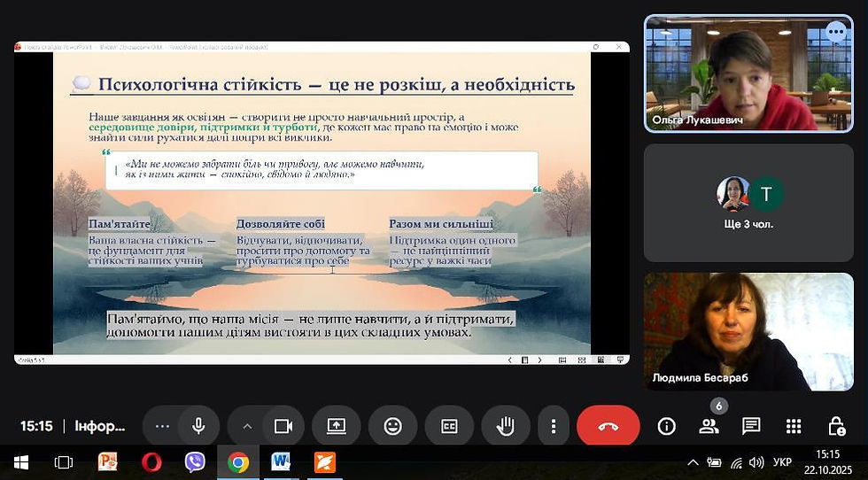Image resolution: width=868 pixels, height=480 pixels.
Task: Click the 'Разом ми сильніші' heading on slide
Action: tap(441, 224)
